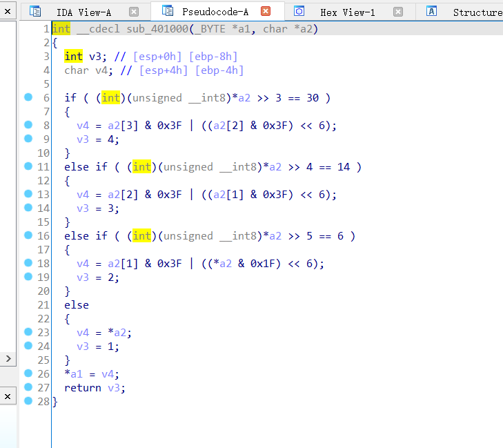Close the left panel at top-left

(x=7, y=11)
